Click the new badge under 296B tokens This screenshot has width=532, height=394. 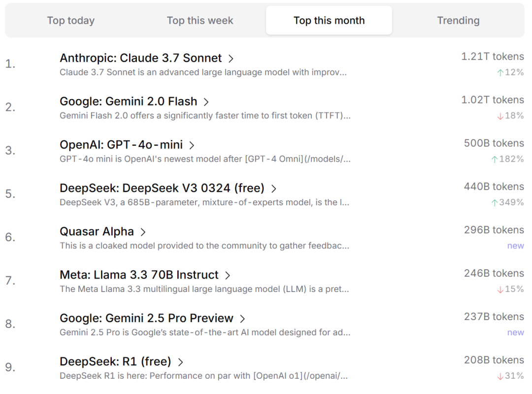tap(515, 246)
